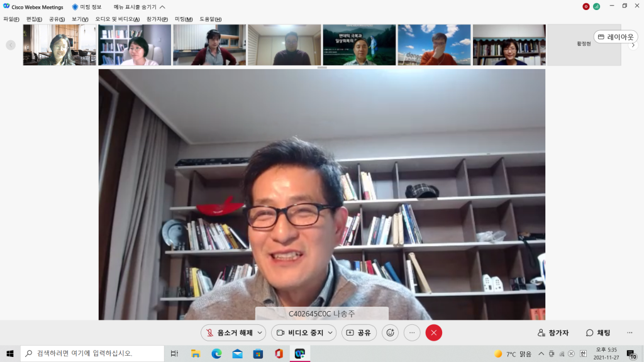Open the 미팅(M) menu
Image resolution: width=644 pixels, height=362 pixels.
point(184,19)
